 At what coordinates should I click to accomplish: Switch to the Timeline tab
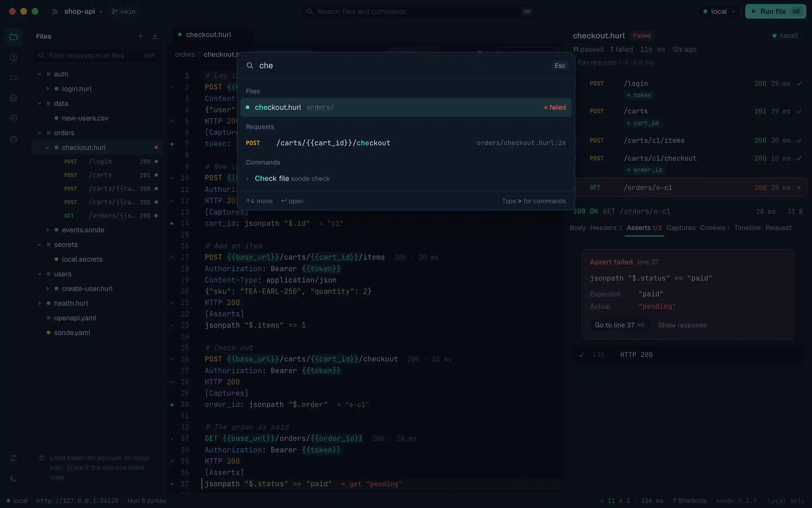click(747, 228)
